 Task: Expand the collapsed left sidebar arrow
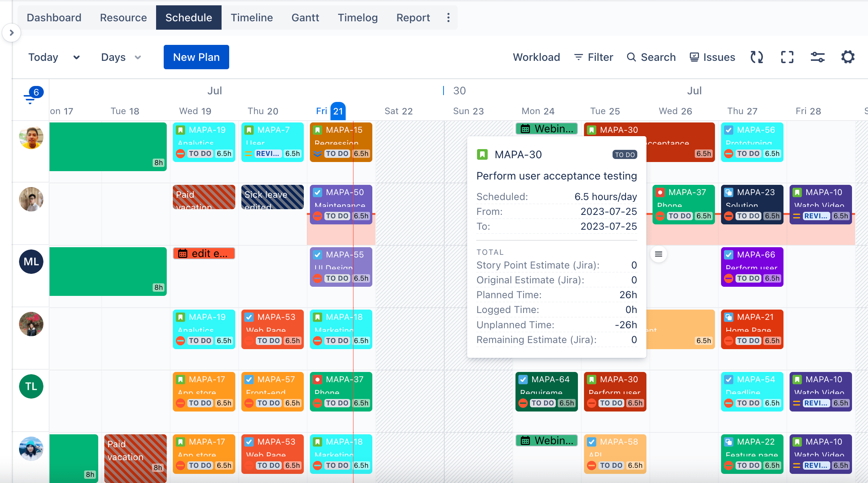[x=11, y=33]
